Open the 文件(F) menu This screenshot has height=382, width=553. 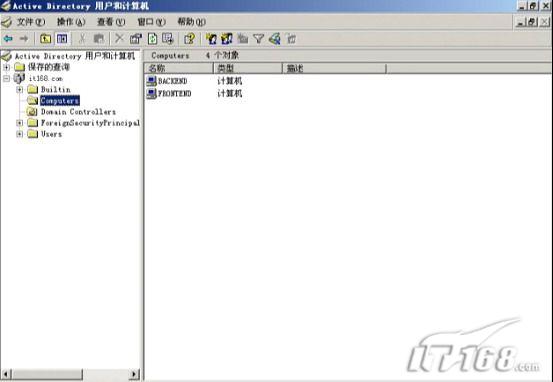(31, 22)
